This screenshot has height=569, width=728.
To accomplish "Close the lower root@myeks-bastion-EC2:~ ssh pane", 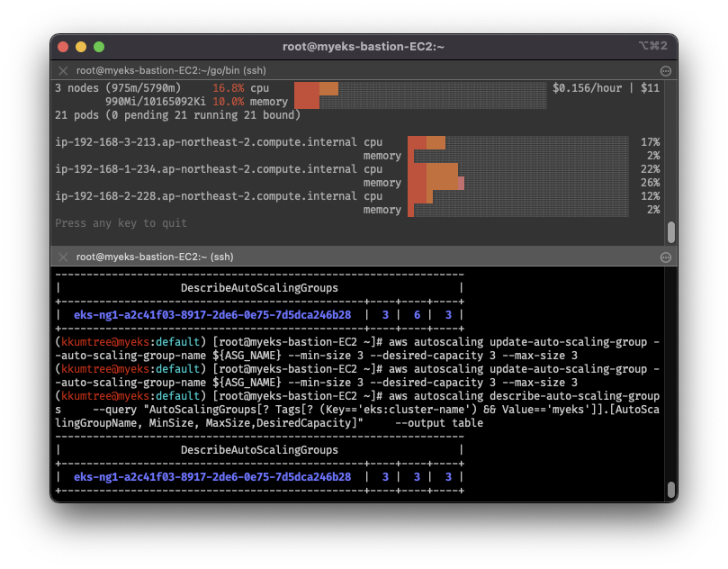I will pyautogui.click(x=63, y=257).
